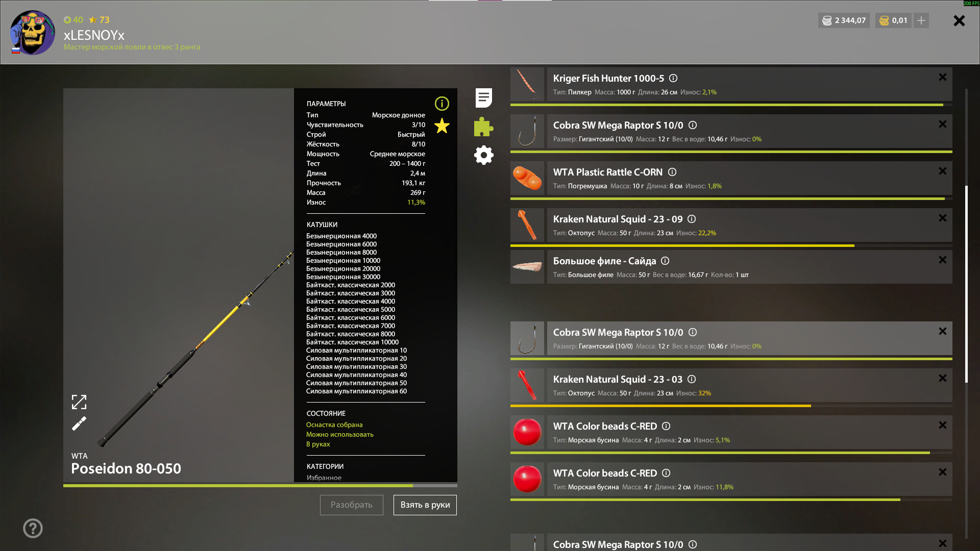Click the Избранное category label
Image resolution: width=980 pixels, height=551 pixels.
[x=324, y=478]
